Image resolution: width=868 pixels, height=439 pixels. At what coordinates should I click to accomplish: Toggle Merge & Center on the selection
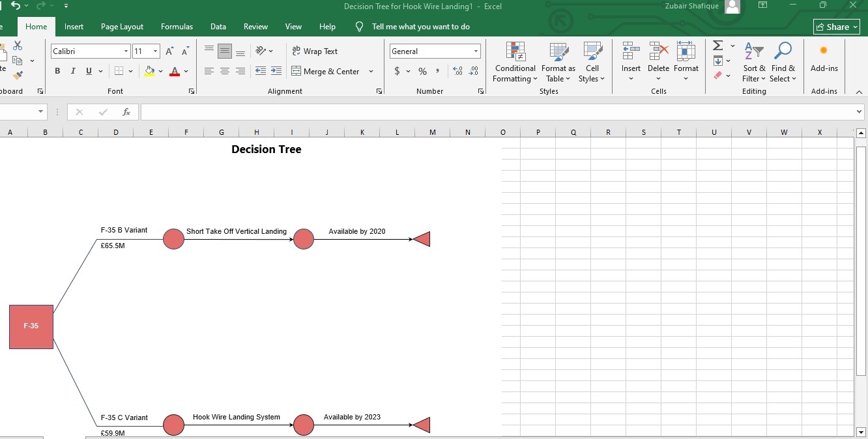329,72
